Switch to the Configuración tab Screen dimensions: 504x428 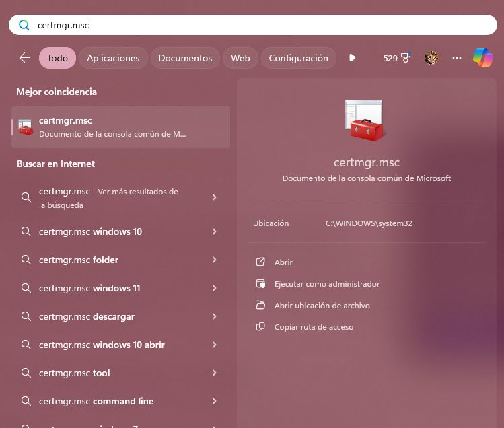coord(298,58)
